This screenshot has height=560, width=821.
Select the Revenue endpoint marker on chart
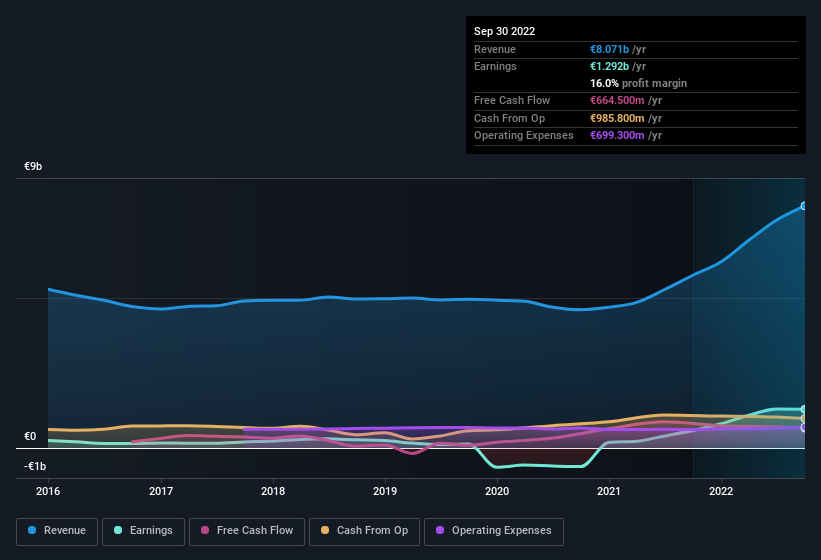click(803, 206)
